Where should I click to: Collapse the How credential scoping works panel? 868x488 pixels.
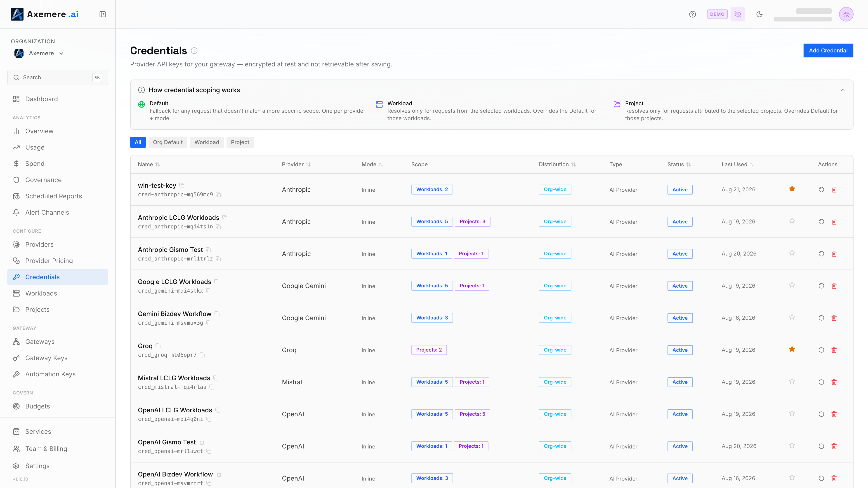842,90
